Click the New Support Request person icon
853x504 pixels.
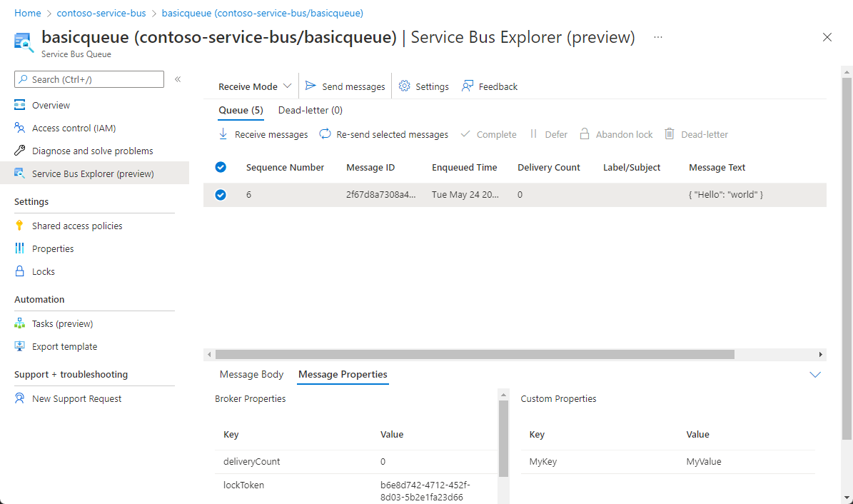(x=19, y=398)
